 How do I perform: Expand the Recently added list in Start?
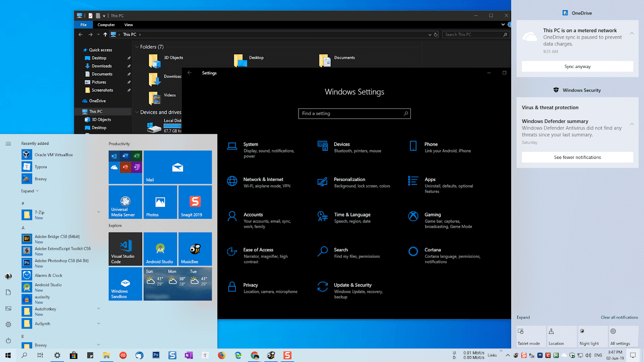[30, 191]
